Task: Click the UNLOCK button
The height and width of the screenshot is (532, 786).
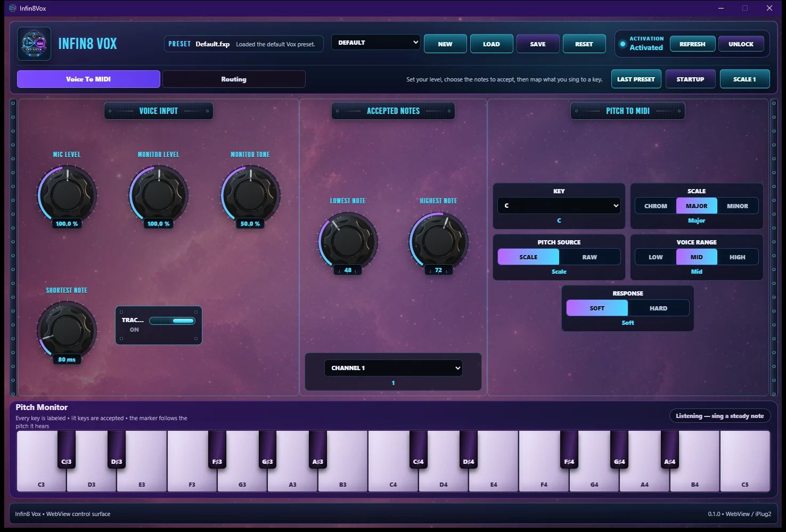Action: coord(741,44)
